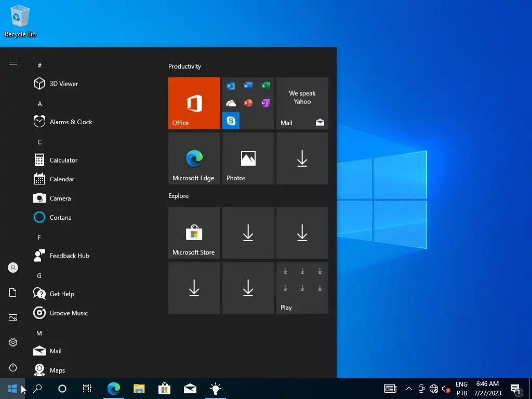
Task: Open the clock showing 6:46 AM
Action: point(487,389)
